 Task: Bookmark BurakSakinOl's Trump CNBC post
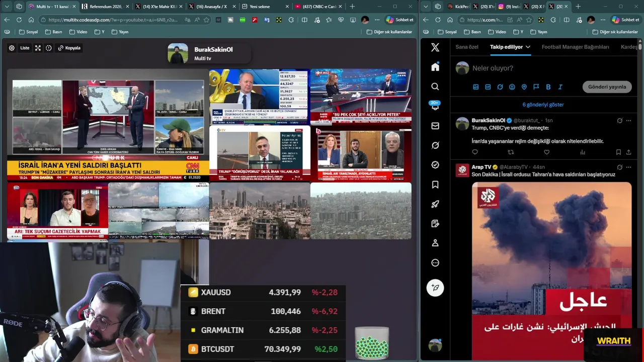coord(618,152)
